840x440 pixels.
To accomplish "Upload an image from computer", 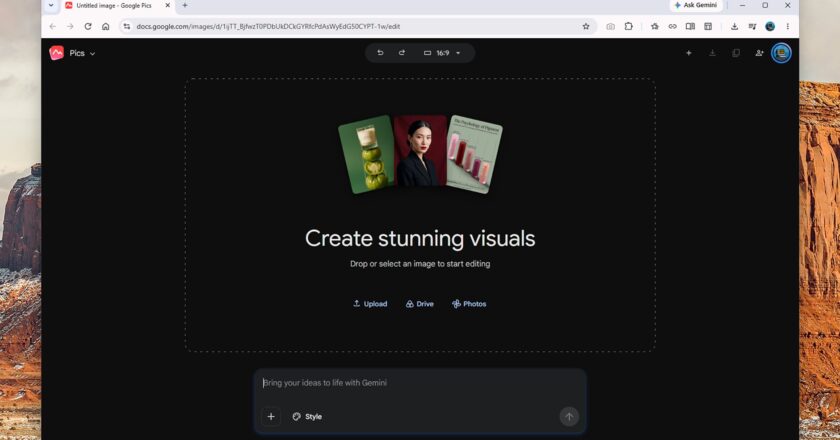I will point(370,304).
